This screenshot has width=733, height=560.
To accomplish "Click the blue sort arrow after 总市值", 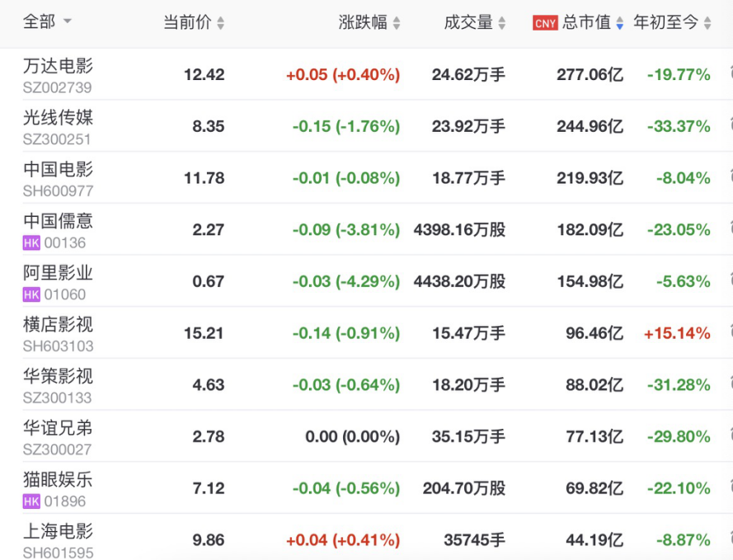I will coord(619,24).
